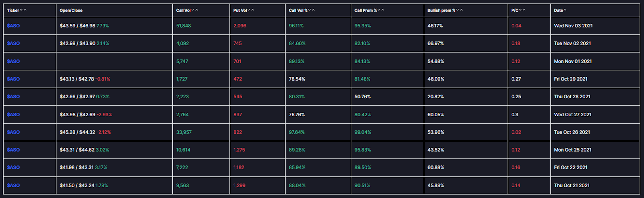
Task: Sort Call Vol % ascending chevron
Action: (314, 10)
